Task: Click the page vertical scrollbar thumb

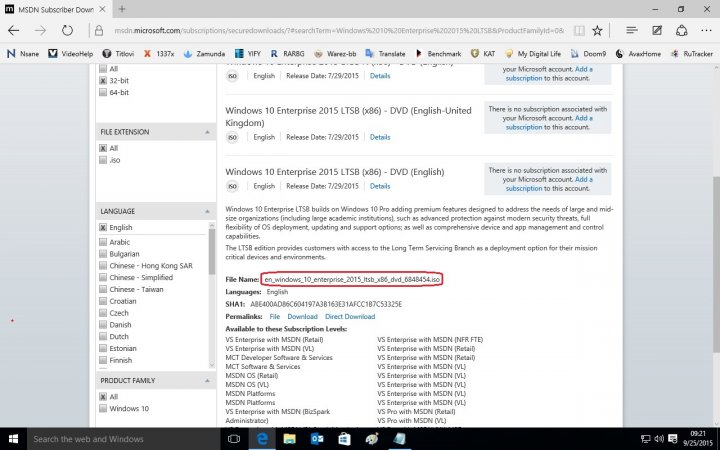Action: [716, 265]
